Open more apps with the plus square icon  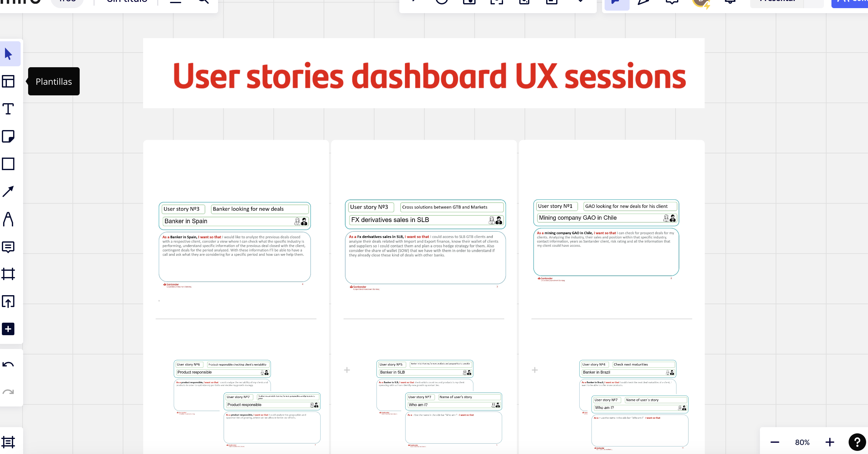(x=8, y=329)
